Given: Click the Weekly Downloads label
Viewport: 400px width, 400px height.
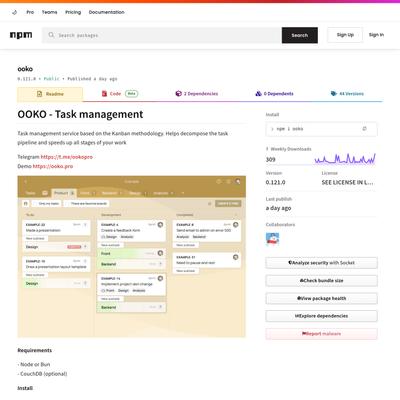Looking at the screenshot, I should coord(291,149).
